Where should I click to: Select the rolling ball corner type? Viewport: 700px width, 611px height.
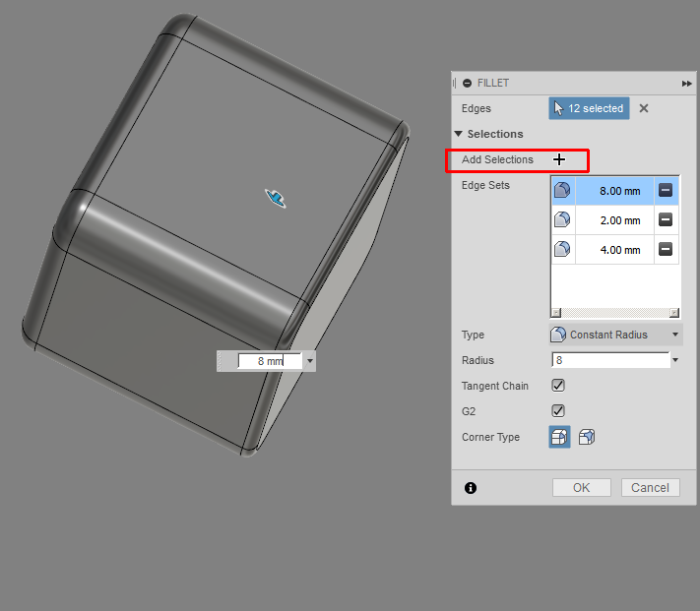tap(559, 437)
